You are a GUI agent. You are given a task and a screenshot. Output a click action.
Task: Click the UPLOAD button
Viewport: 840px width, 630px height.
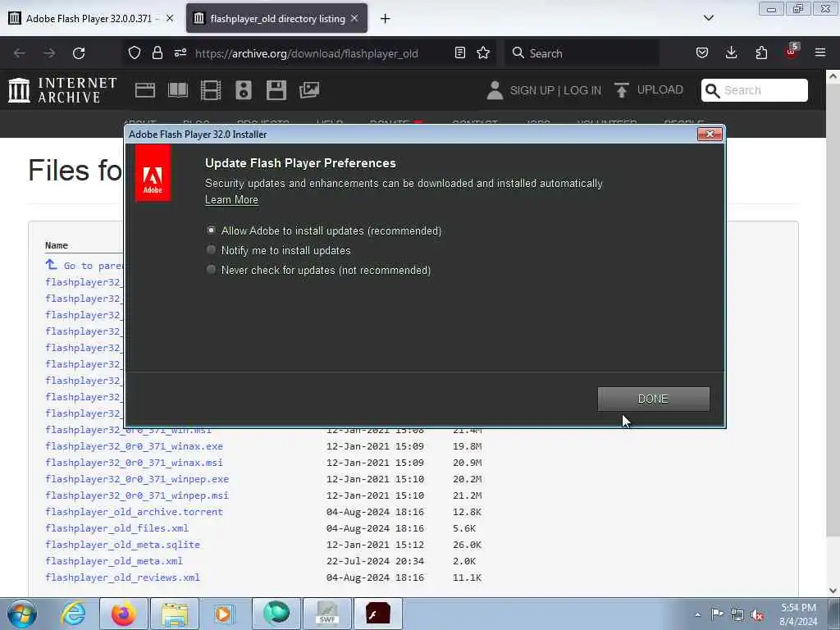click(649, 90)
